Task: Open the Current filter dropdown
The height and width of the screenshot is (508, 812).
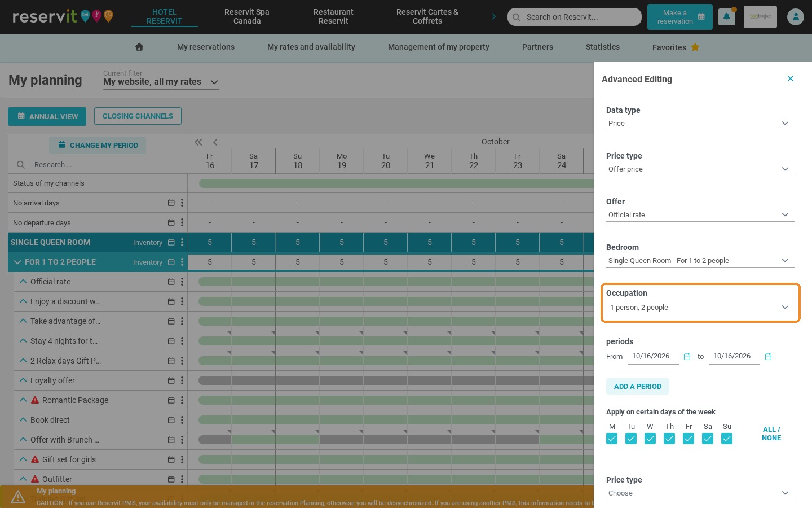Action: [x=161, y=82]
